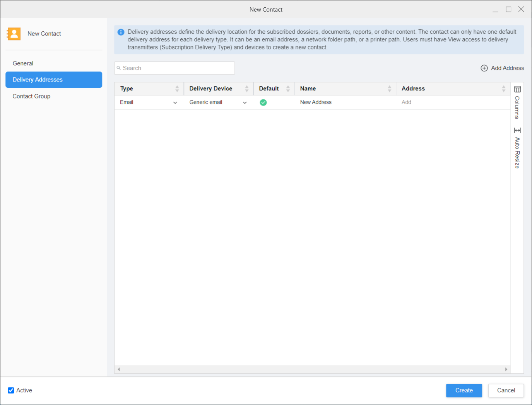Click the Add Address plus icon
The image size is (532, 405).
pos(484,68)
